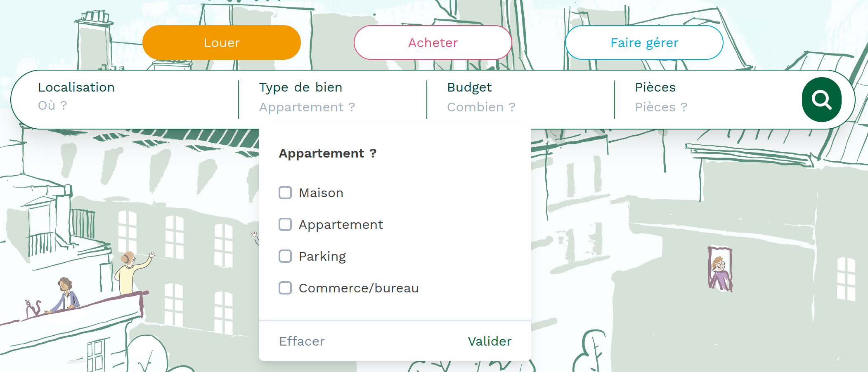Check the Maison checkbox

coord(285,193)
